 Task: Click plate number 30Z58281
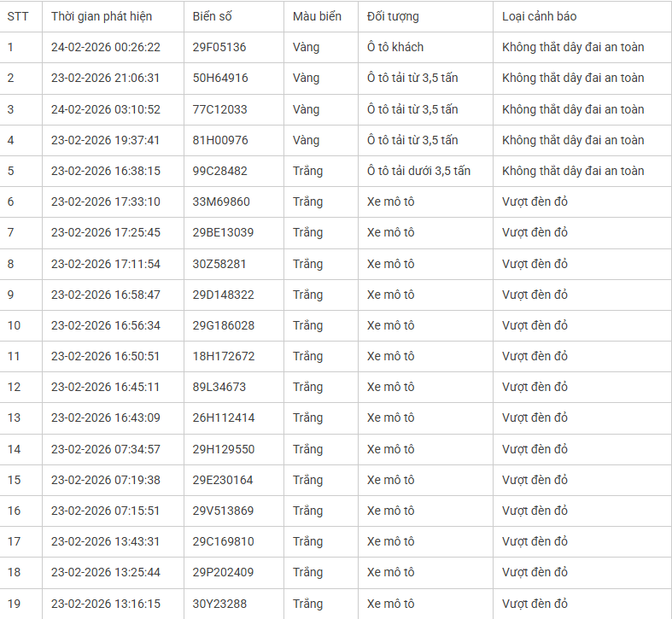tap(219, 264)
